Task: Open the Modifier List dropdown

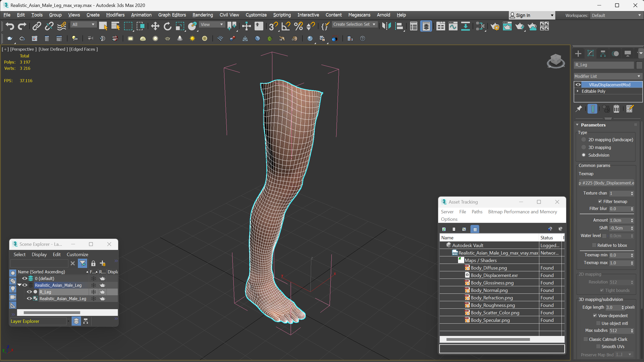Action: coord(608,76)
